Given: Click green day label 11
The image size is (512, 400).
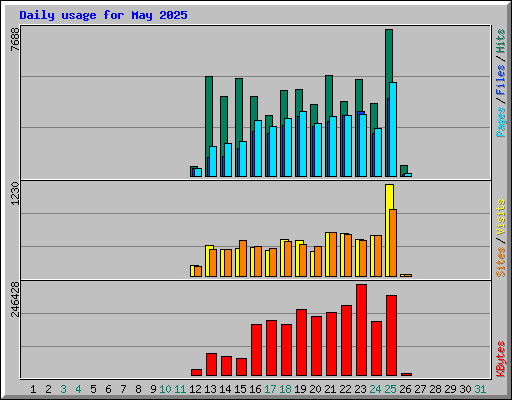Looking at the screenshot, I should pos(180,389).
